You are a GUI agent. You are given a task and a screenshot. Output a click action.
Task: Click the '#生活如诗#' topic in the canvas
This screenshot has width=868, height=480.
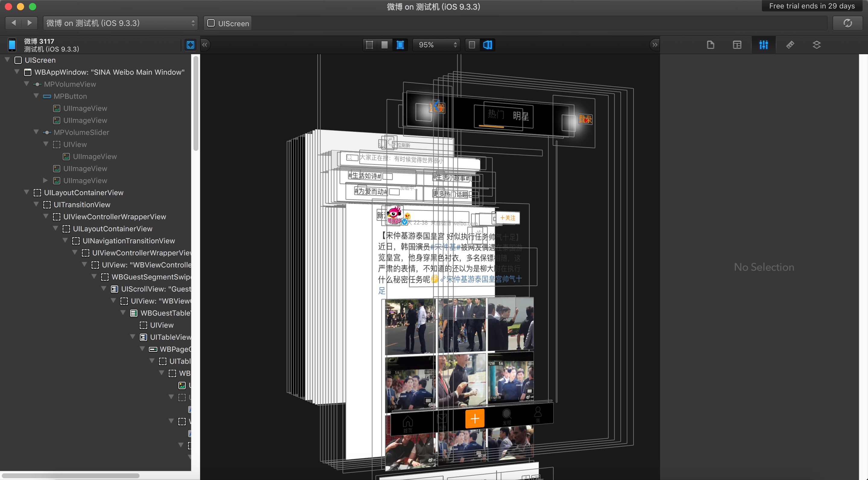click(365, 176)
